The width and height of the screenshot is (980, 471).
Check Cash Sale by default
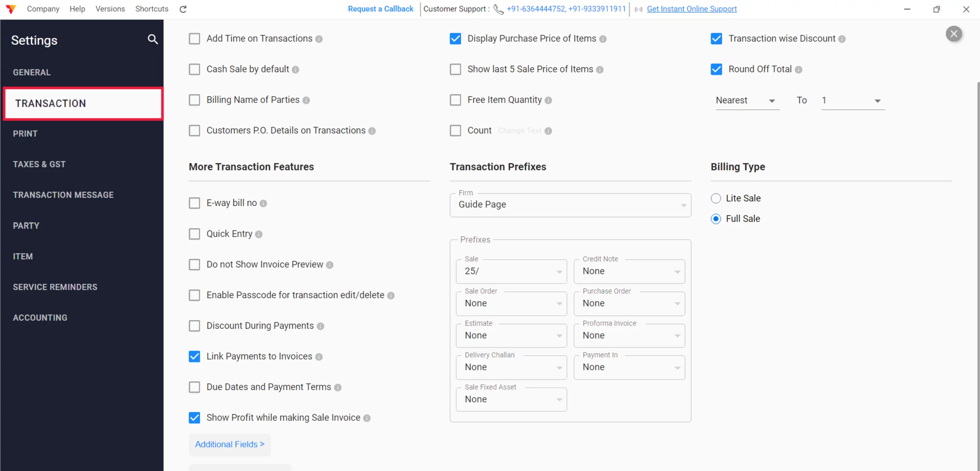[194, 69]
